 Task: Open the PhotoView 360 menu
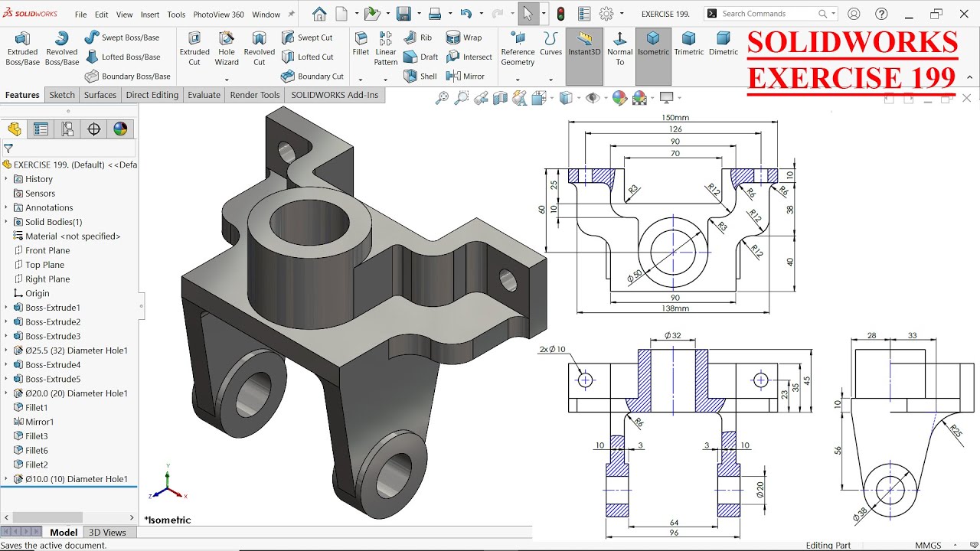tap(218, 15)
